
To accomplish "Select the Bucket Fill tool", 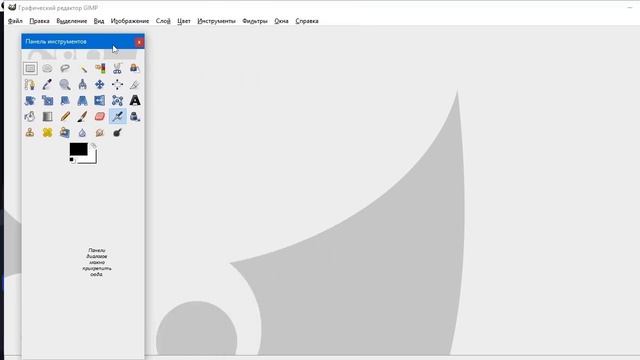I will (x=30, y=116).
